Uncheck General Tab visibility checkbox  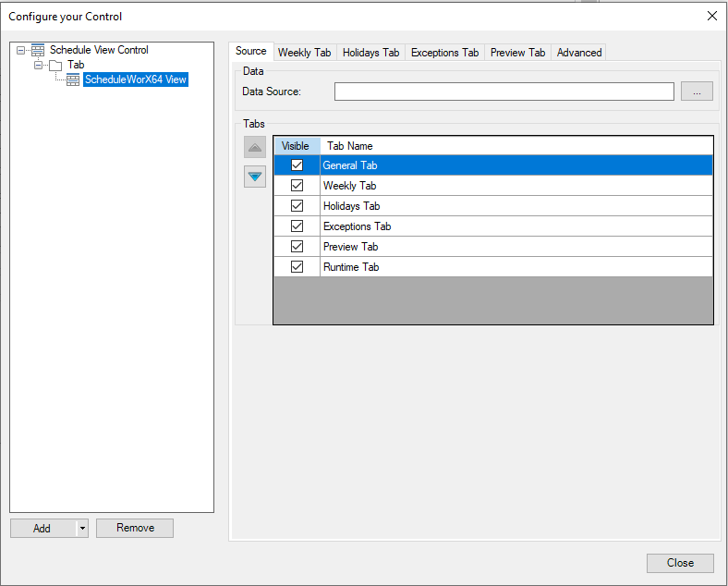[x=297, y=165]
